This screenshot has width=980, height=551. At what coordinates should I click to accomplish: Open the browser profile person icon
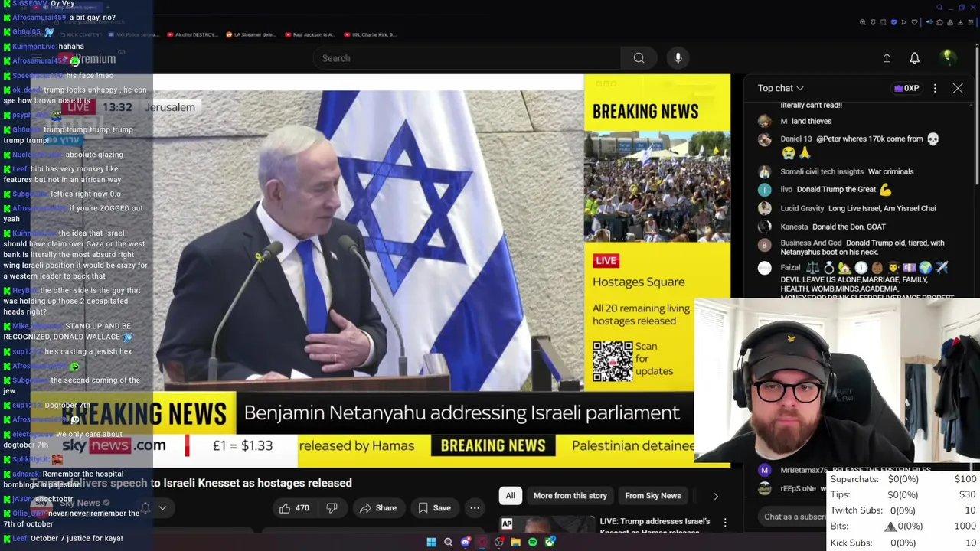[950, 22]
